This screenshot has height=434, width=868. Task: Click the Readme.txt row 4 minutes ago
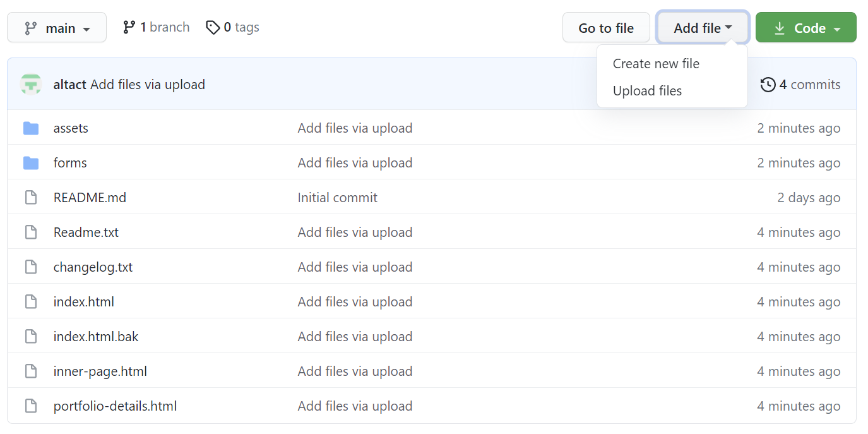(x=799, y=232)
